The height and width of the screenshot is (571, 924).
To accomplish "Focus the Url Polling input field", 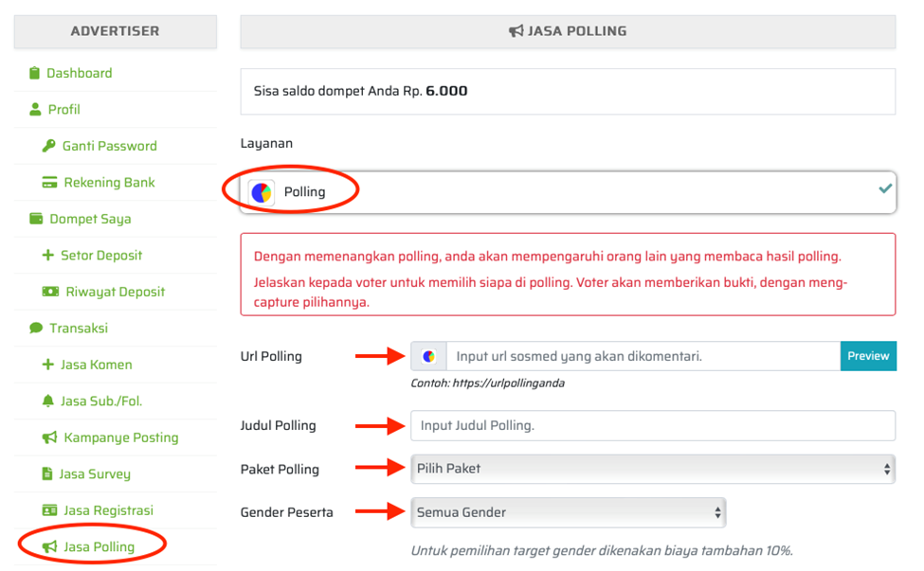I will pyautogui.click(x=643, y=356).
